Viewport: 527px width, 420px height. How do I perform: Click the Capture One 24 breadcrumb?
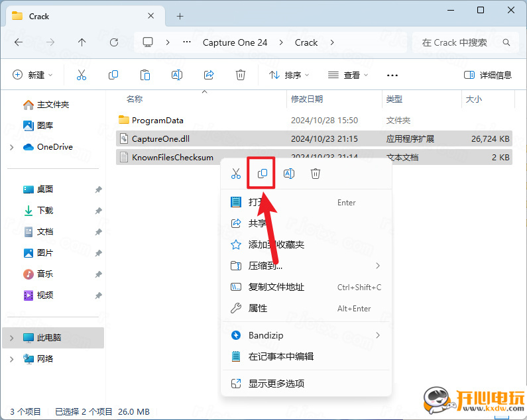point(235,42)
